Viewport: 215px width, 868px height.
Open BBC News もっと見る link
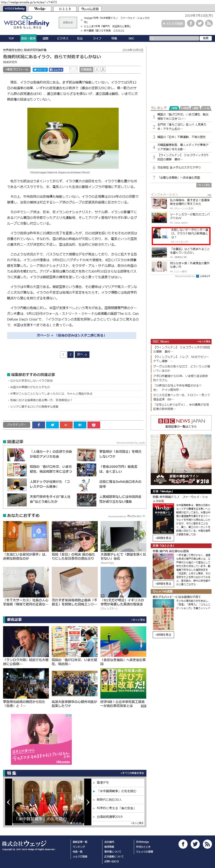pyautogui.click(x=204, y=341)
